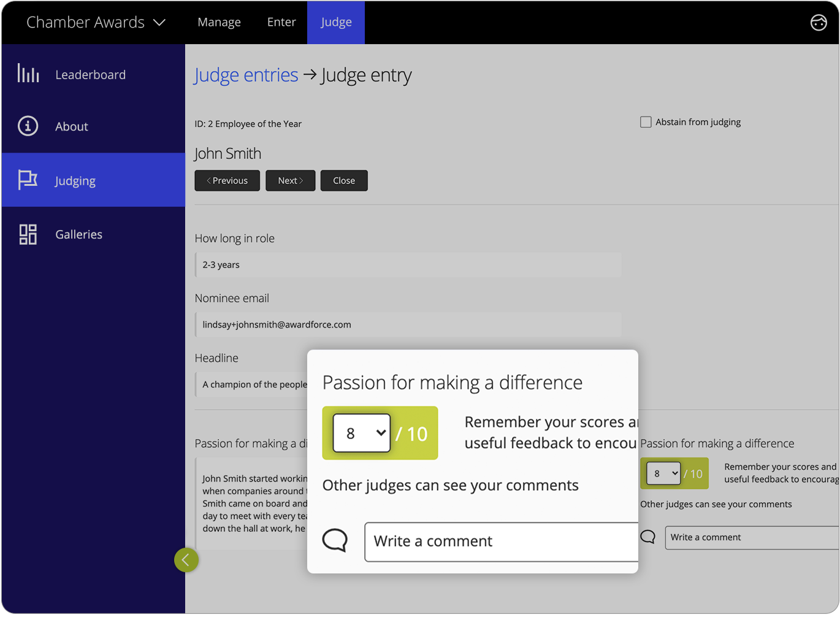840x617 pixels.
Task: Collapse sidebar with green arrow button
Action: pos(186,559)
